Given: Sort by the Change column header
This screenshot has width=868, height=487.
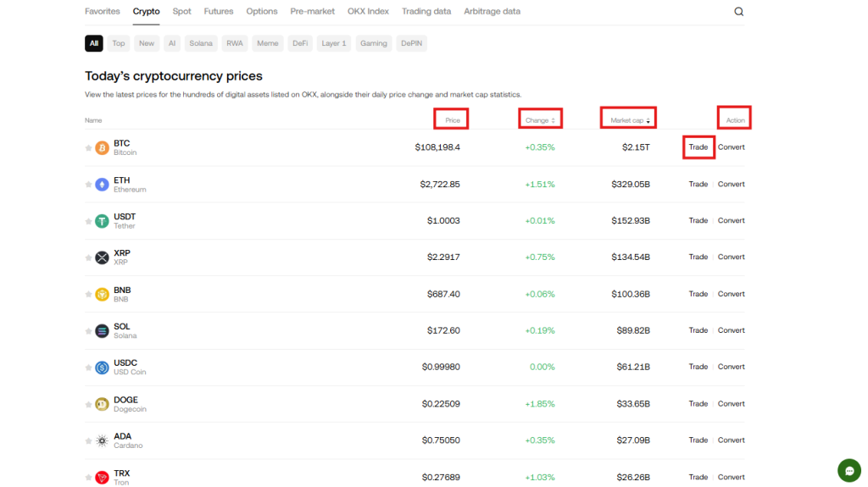Looking at the screenshot, I should 540,120.
